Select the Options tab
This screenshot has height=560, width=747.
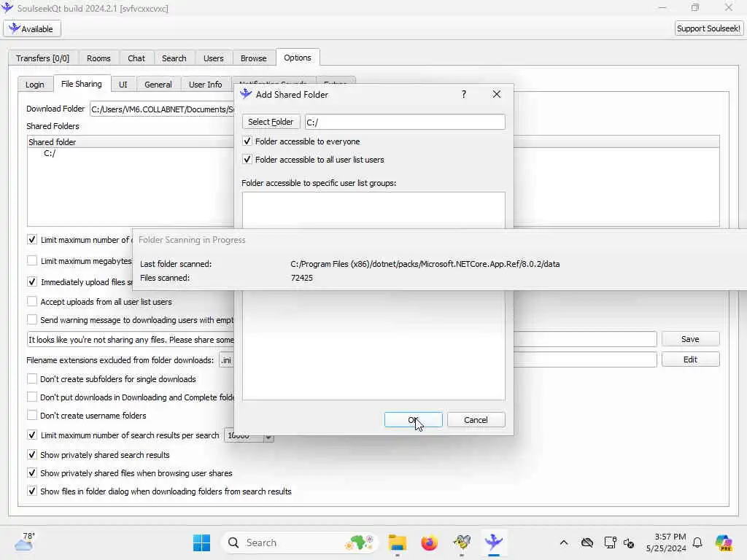(298, 58)
